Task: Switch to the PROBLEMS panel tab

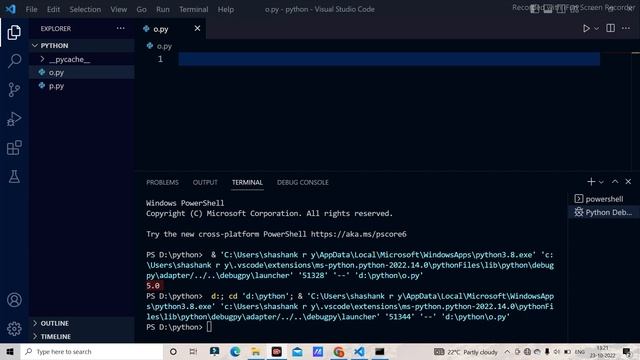Action: point(162,182)
